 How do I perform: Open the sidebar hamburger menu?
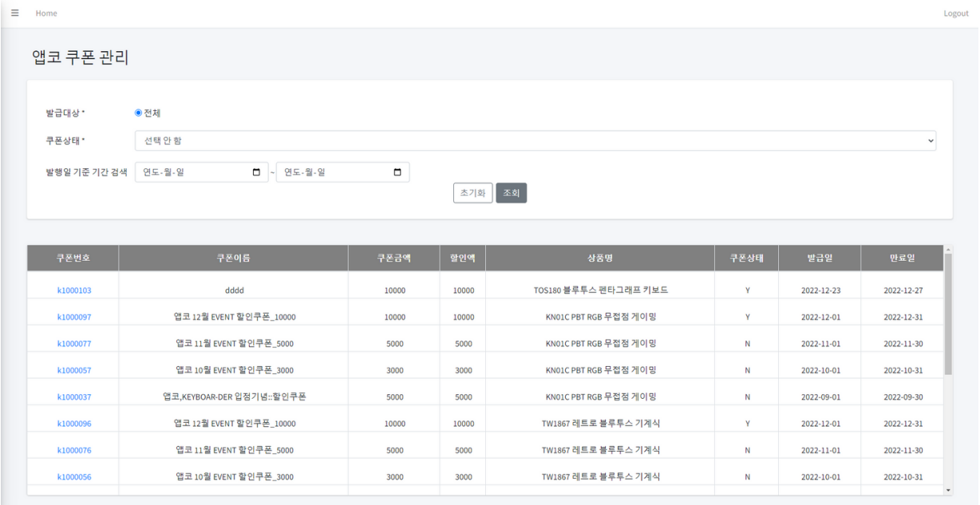click(14, 13)
